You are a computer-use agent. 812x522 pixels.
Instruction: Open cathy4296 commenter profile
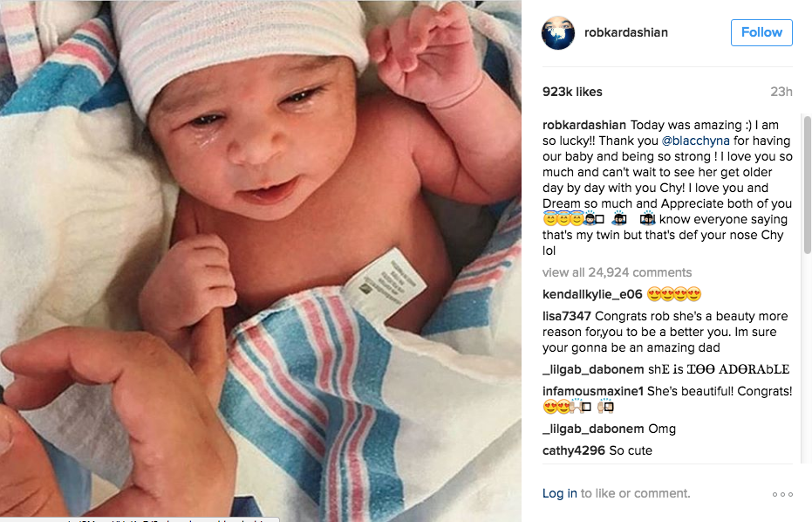[573, 450]
